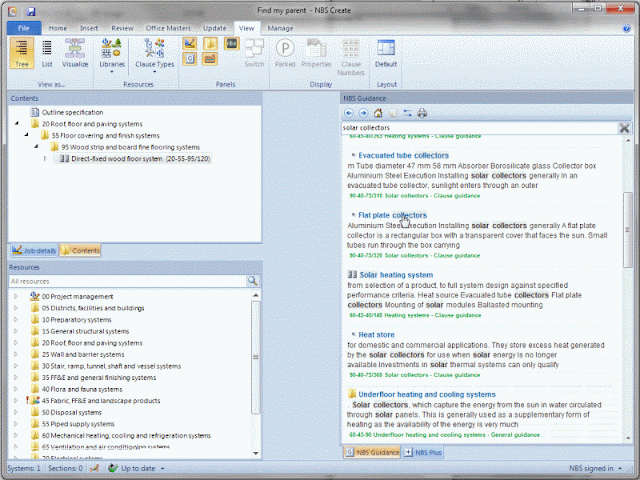
Task: Switch to the Job details tab
Action: (x=34, y=250)
